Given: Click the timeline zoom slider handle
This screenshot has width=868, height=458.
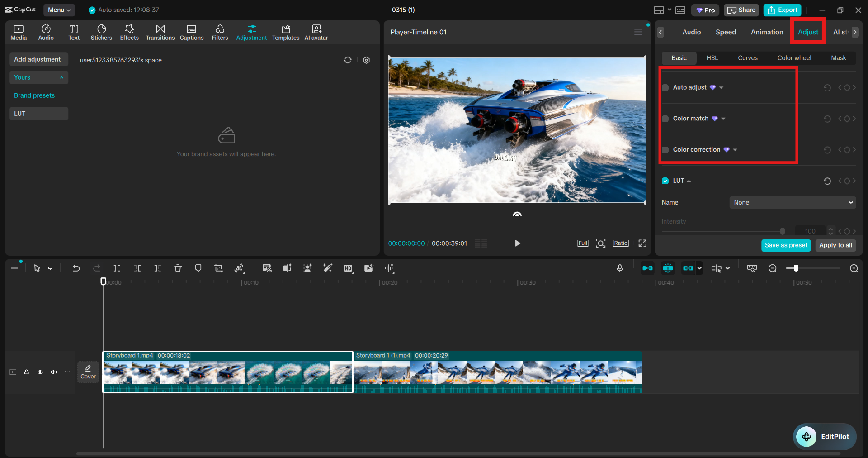Looking at the screenshot, I should coord(796,268).
